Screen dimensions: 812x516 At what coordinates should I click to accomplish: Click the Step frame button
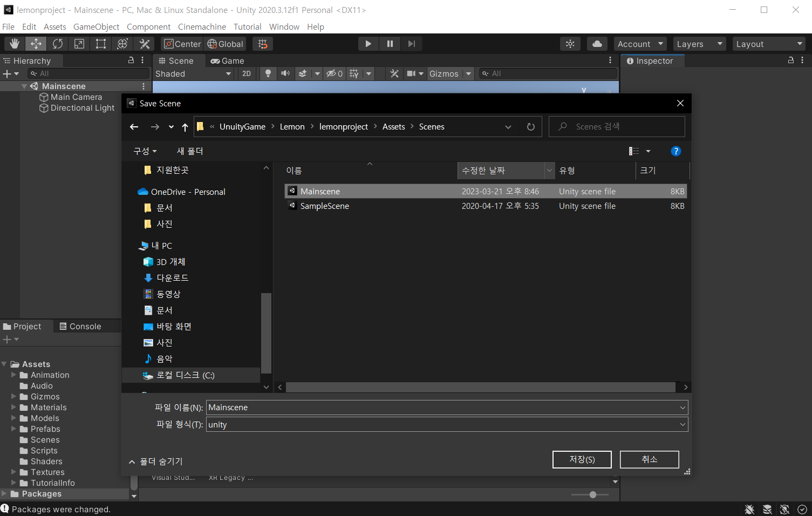coord(412,44)
